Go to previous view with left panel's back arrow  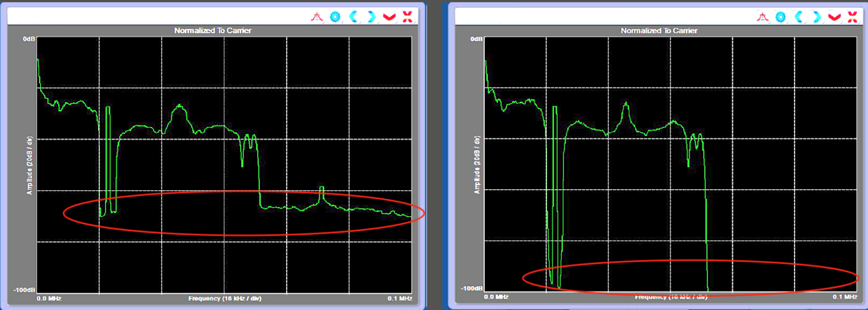[x=353, y=16]
